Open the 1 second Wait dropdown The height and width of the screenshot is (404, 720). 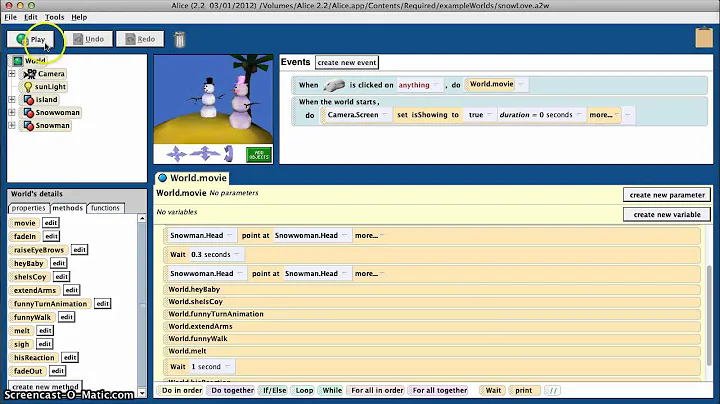[x=211, y=367]
